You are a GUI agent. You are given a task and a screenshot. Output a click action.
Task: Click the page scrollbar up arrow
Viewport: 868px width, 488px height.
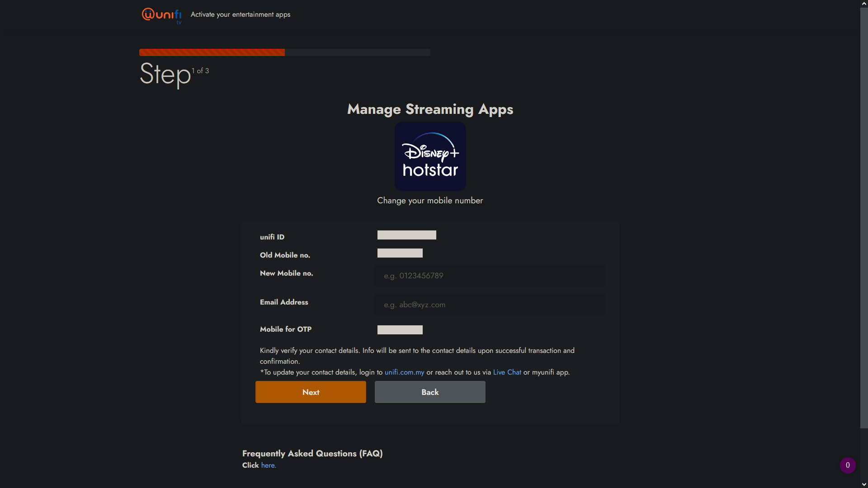coord(864,4)
